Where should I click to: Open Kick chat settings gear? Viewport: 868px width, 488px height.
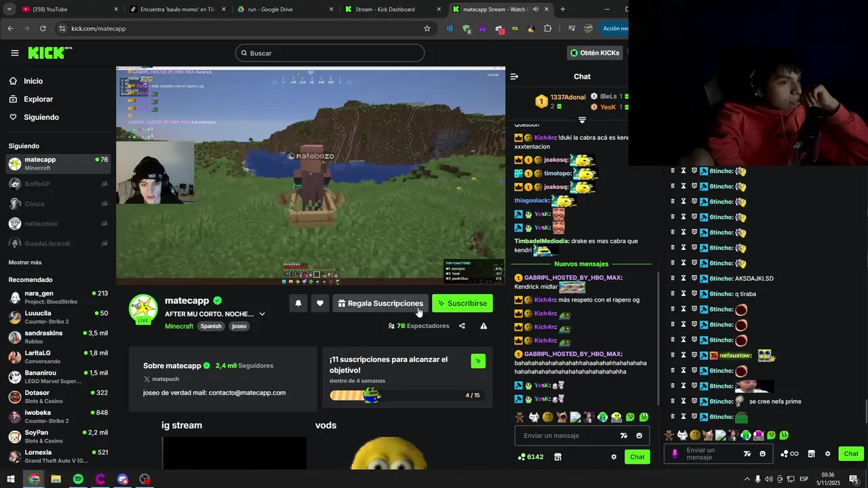click(x=614, y=457)
